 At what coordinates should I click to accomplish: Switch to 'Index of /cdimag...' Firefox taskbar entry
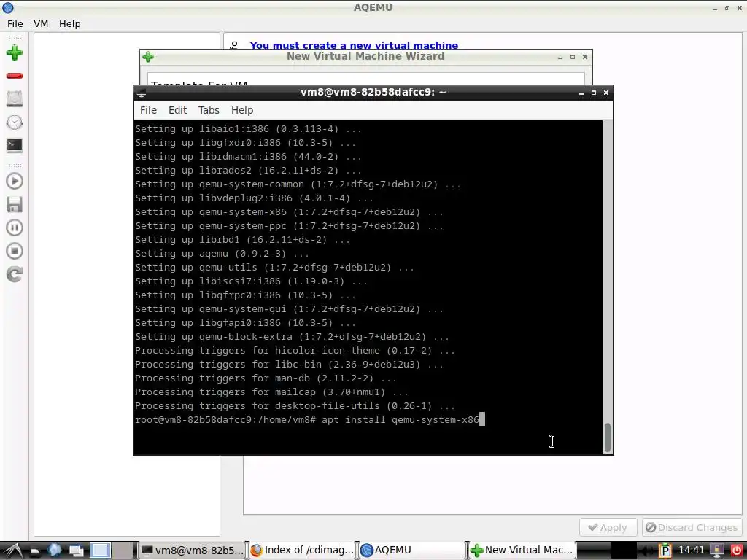[x=303, y=551]
